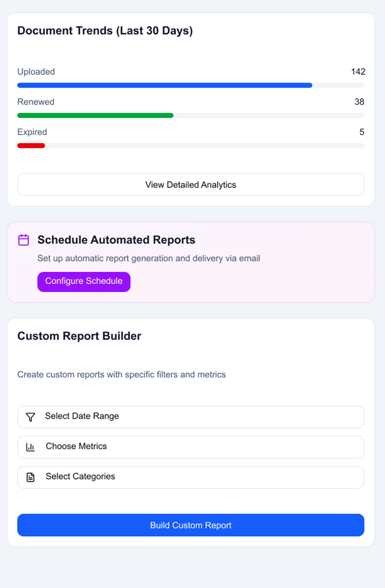
Task: Click the Renewed count of 38
Action: point(359,102)
